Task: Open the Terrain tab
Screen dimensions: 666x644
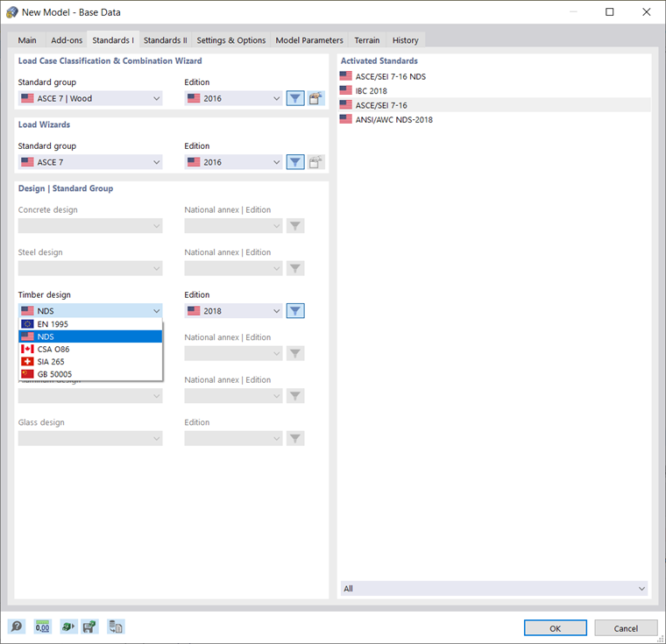Action: (367, 40)
